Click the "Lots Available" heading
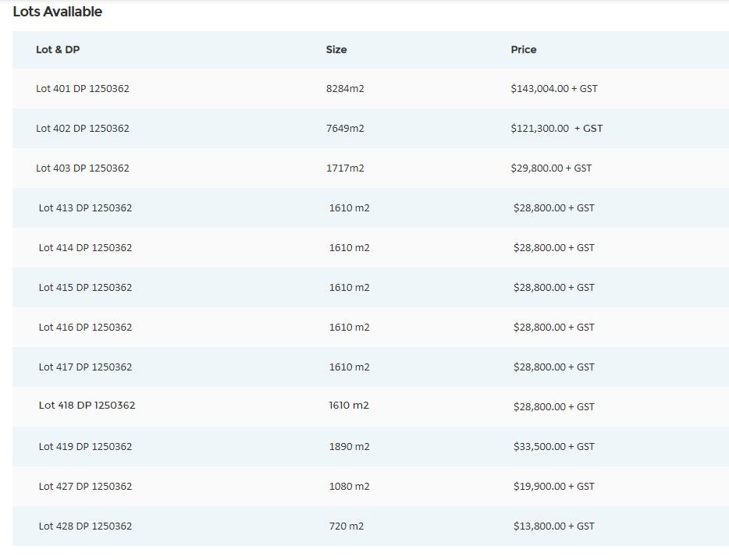 point(58,12)
